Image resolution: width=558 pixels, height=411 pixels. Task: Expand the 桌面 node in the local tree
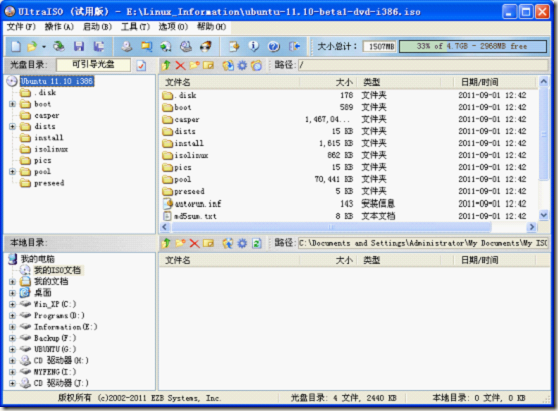click(x=12, y=293)
